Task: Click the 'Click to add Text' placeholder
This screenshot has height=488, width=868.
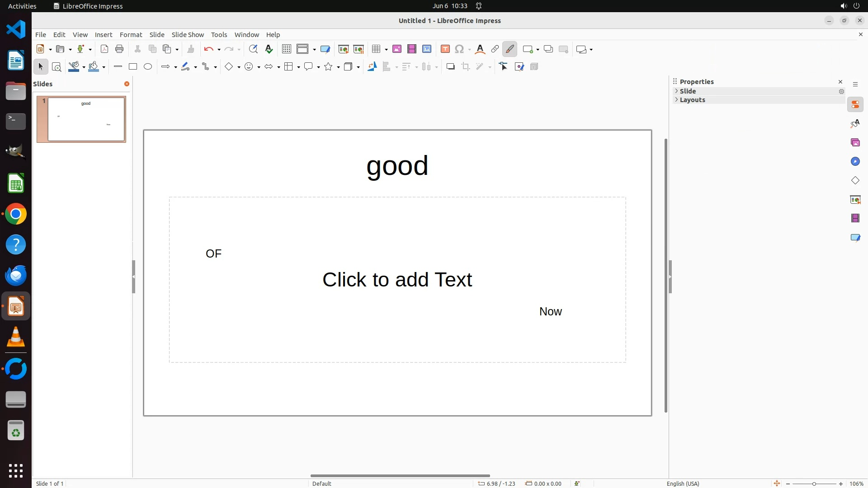Action: click(397, 280)
